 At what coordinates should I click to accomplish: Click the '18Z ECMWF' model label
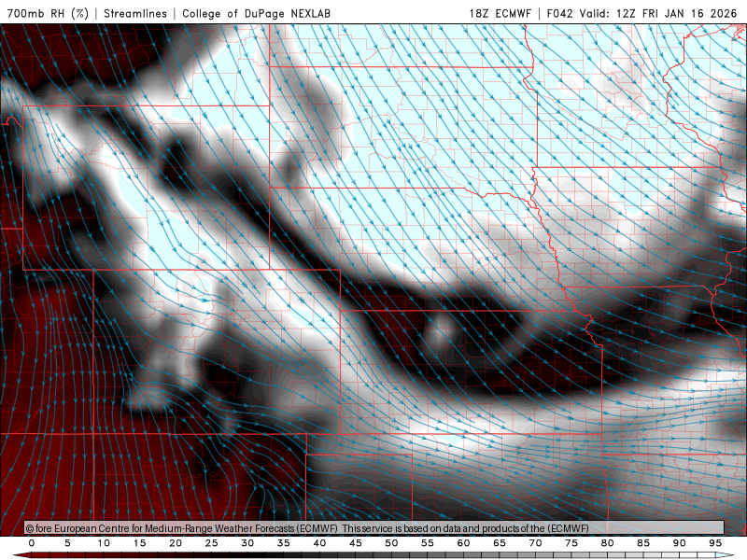[x=500, y=13]
